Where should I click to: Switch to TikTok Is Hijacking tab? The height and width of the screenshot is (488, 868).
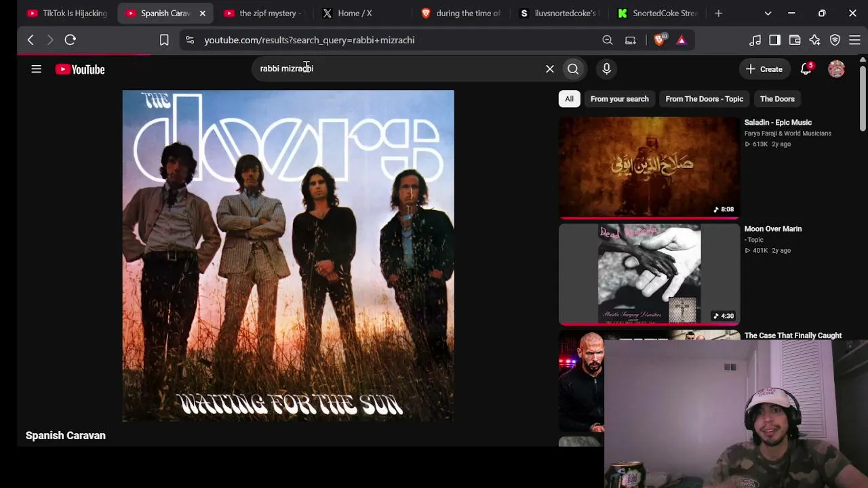pos(68,13)
